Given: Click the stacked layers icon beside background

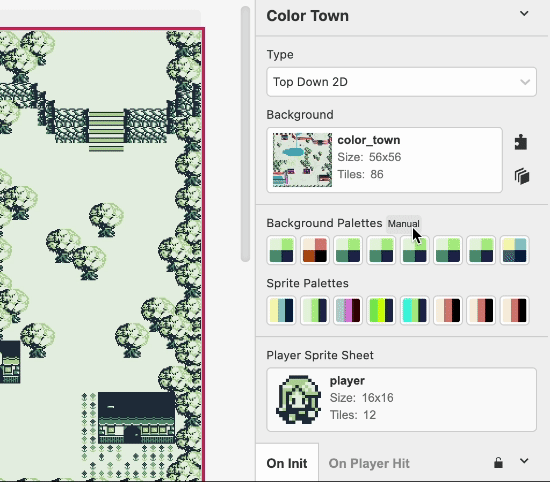Looking at the screenshot, I should tap(522, 176).
